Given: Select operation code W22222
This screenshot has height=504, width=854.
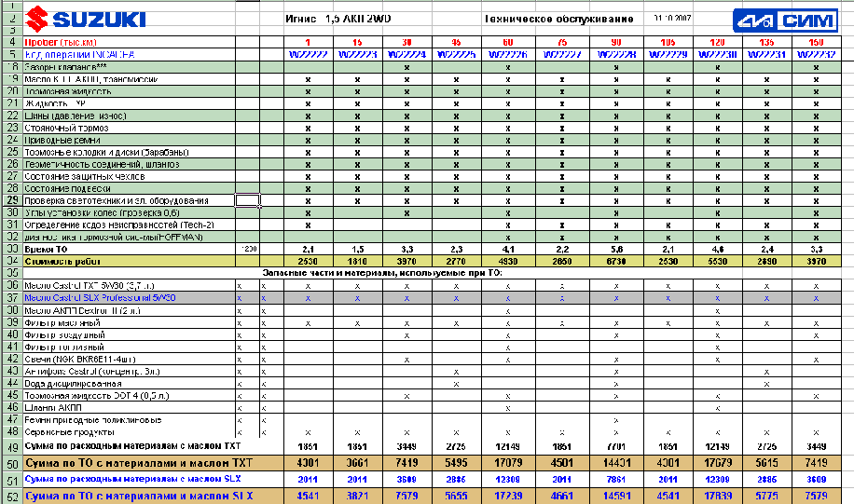Looking at the screenshot, I should [x=309, y=54].
